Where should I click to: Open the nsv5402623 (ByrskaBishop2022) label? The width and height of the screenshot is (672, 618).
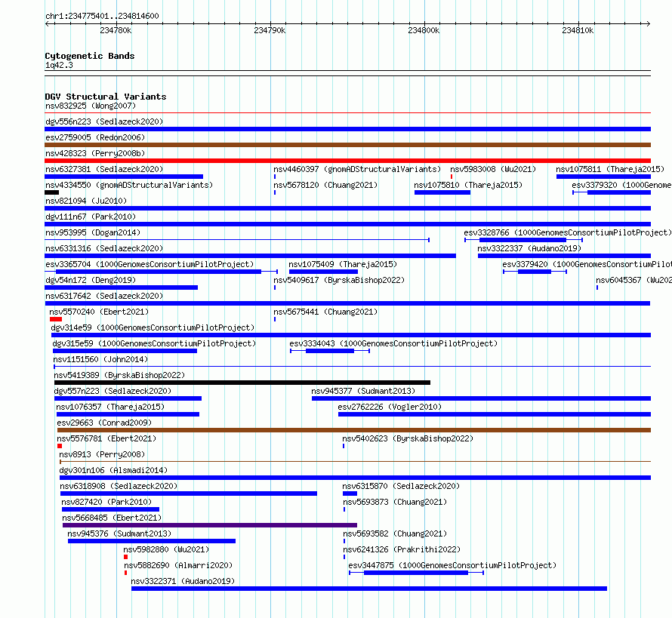click(408, 438)
